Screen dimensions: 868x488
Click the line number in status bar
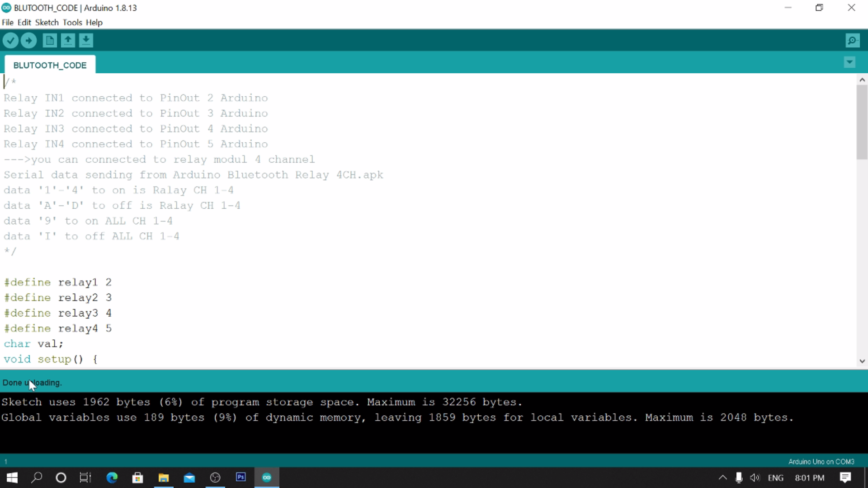pos(6,461)
